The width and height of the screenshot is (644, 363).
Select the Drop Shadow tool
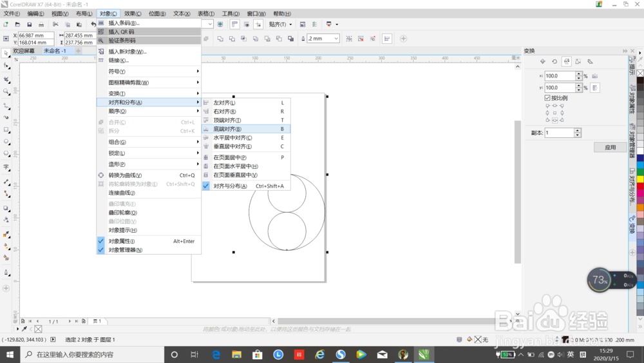point(6,208)
